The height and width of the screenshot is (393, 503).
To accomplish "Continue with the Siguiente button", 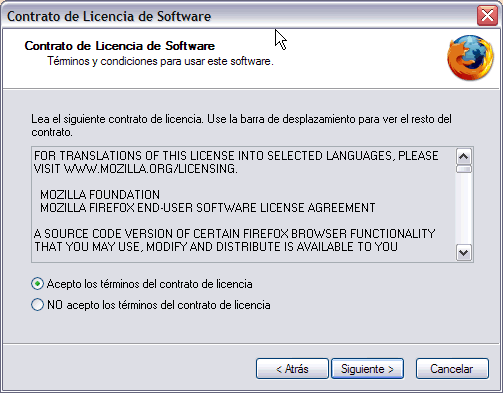I will click(367, 369).
